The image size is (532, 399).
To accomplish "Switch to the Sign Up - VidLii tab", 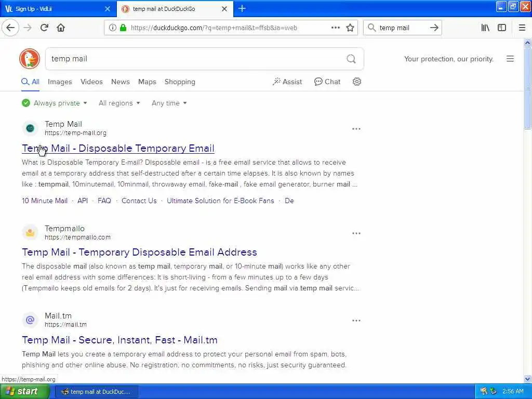I will click(58, 9).
